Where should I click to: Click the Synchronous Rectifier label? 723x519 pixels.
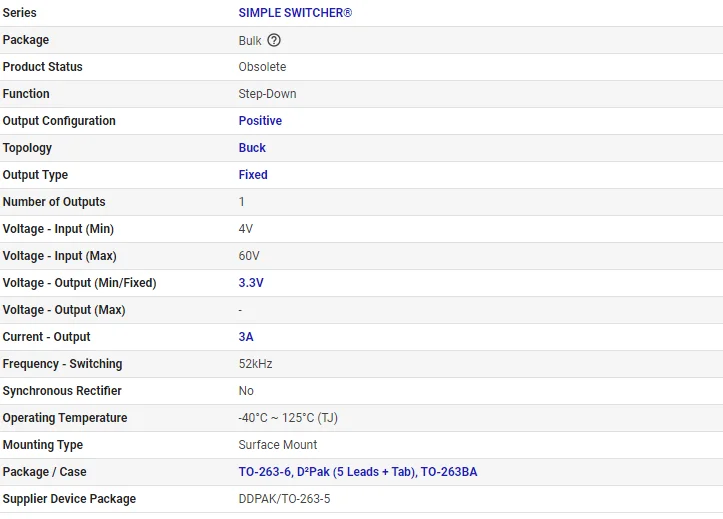click(62, 391)
